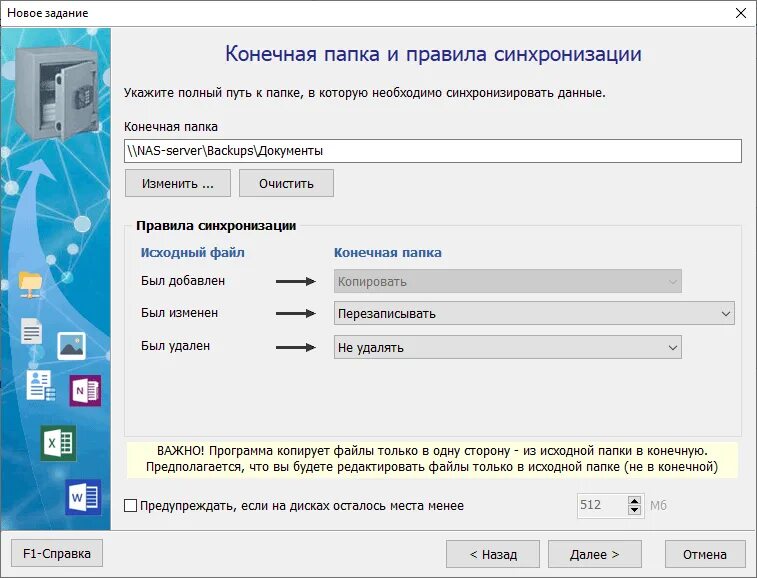Open the Перезаписывать dropdown
The image size is (757, 578).
tap(534, 313)
